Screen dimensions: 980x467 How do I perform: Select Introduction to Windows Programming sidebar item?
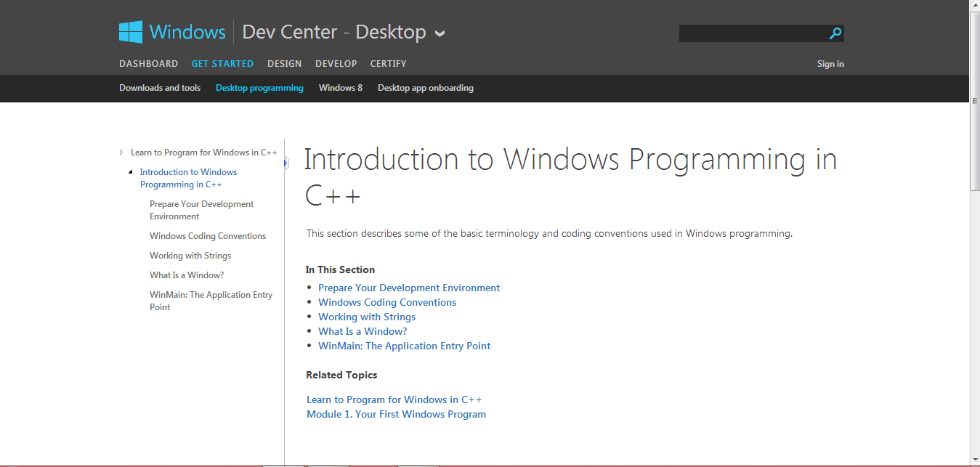pos(188,178)
